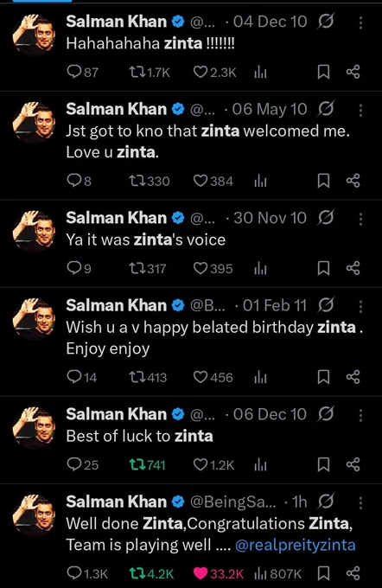The image size is (382, 588).
Task: Click the Grok icon on 04 Dec 10 tweet
Action: tap(325, 22)
